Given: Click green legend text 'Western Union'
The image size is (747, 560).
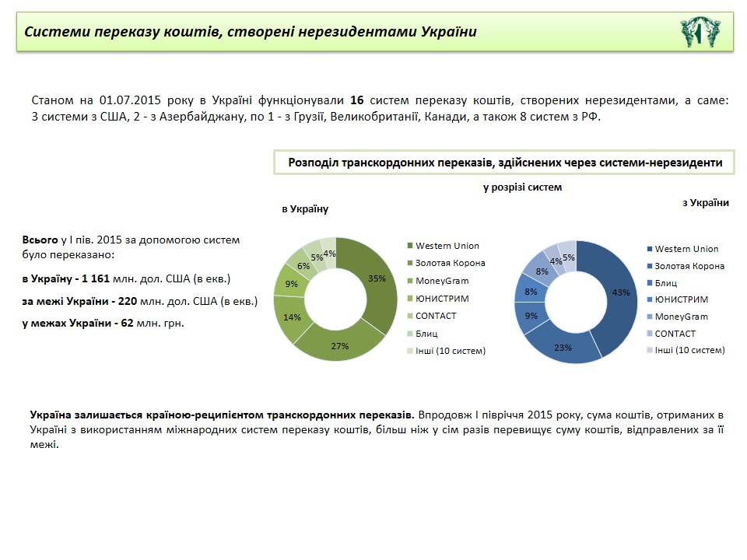Looking at the screenshot, I should tap(447, 246).
